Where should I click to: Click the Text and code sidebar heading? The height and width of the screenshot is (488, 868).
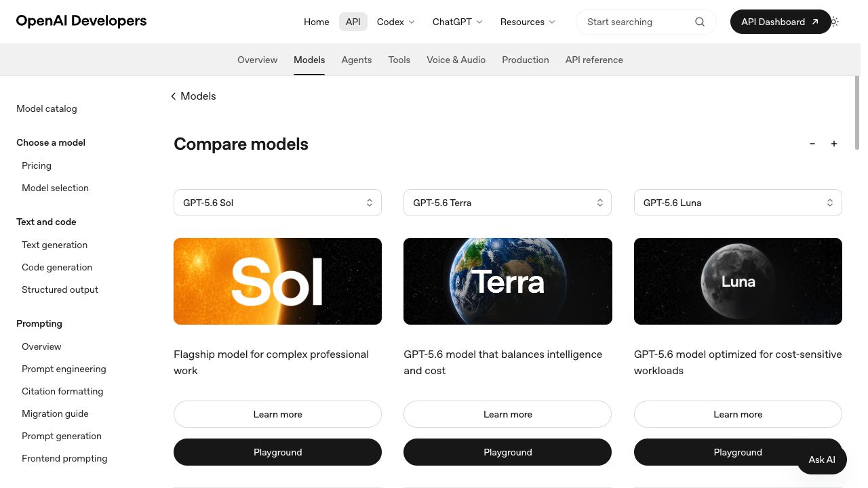(x=46, y=222)
